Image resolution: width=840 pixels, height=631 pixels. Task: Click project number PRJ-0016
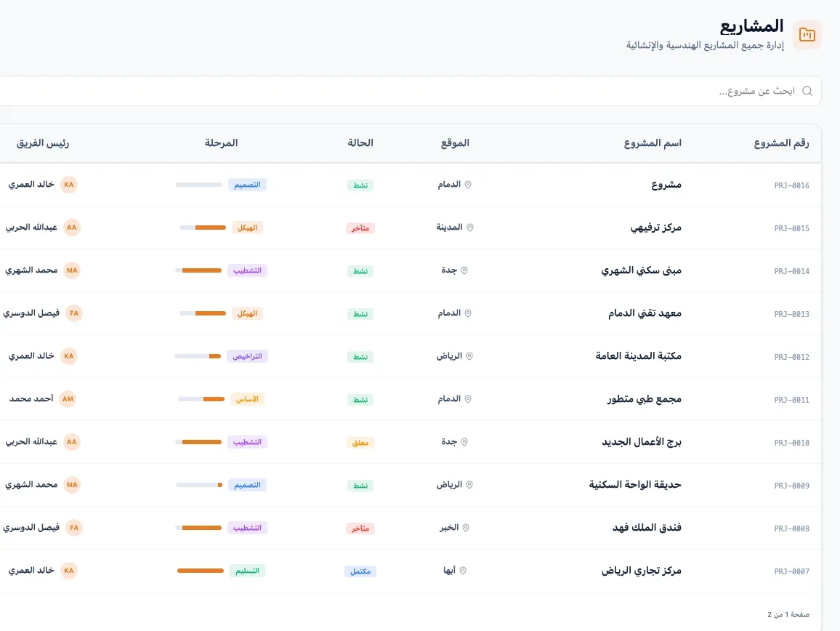[x=791, y=185]
